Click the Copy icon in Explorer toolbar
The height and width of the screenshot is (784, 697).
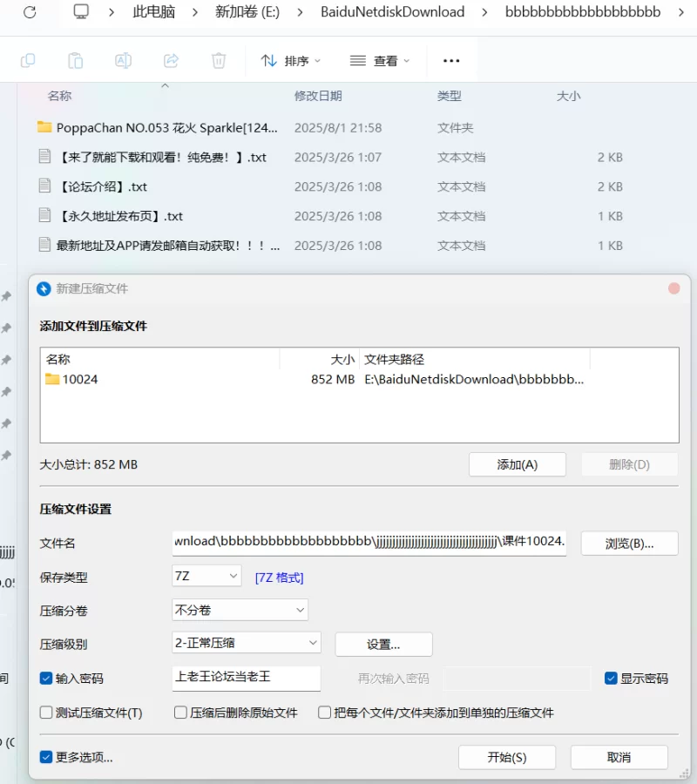tap(28, 61)
